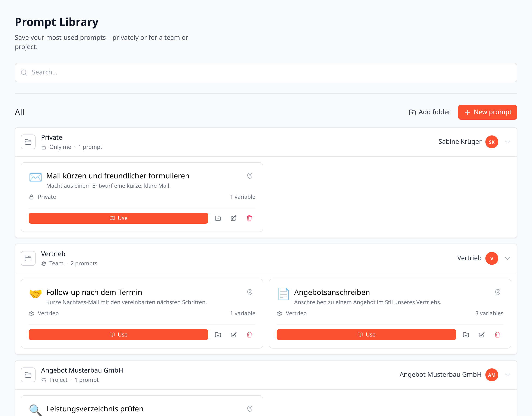Click the Private folder name
The image size is (532, 416).
pos(52,137)
